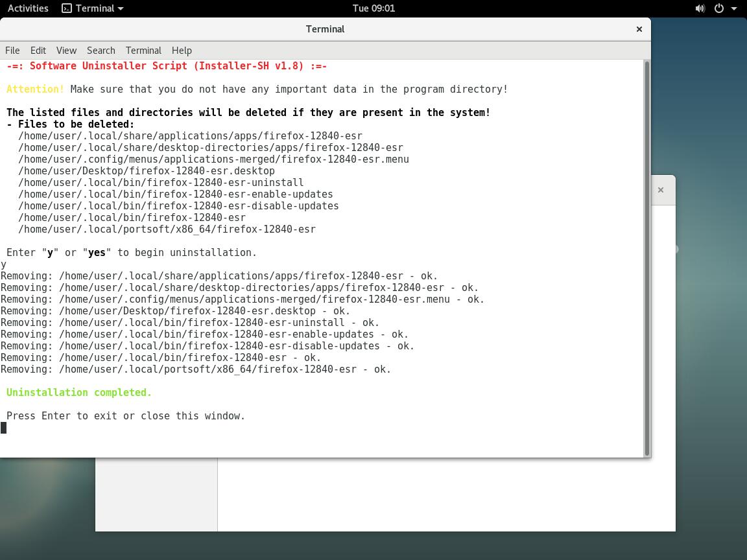Expand the Terminal app menu in top bar
The image size is (747, 560).
pyautogui.click(x=93, y=8)
